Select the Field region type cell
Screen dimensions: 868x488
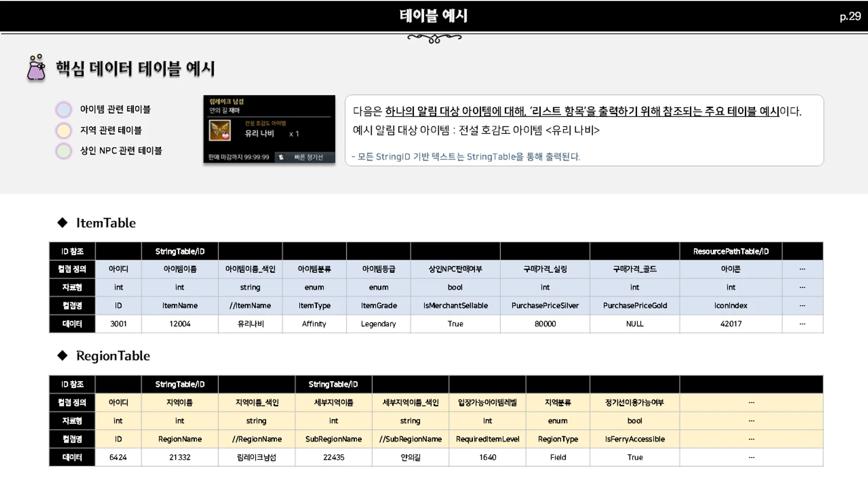tap(558, 457)
